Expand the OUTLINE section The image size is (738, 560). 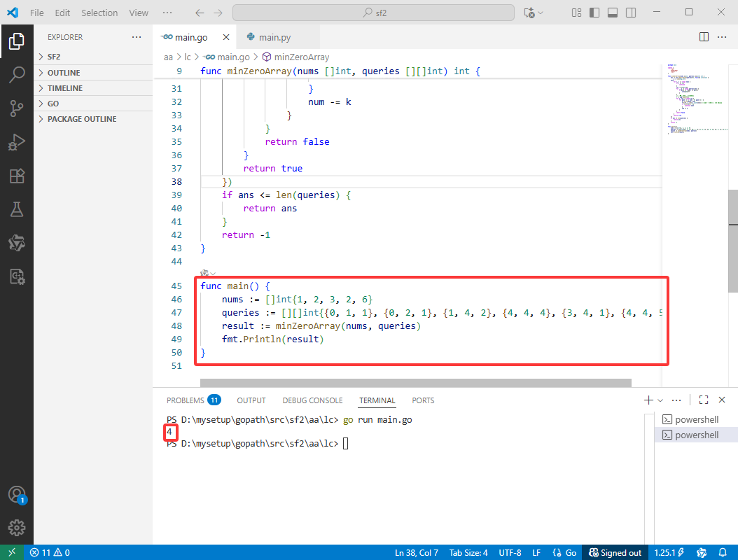point(93,73)
